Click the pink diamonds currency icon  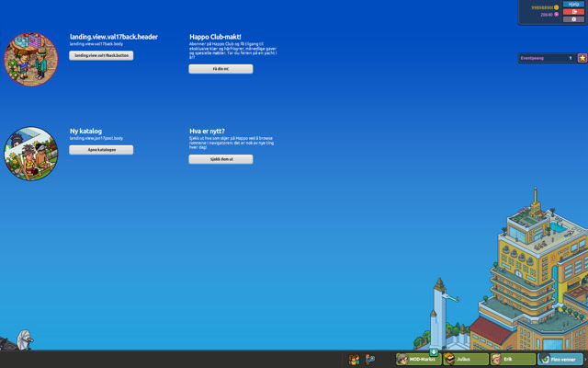click(556, 15)
